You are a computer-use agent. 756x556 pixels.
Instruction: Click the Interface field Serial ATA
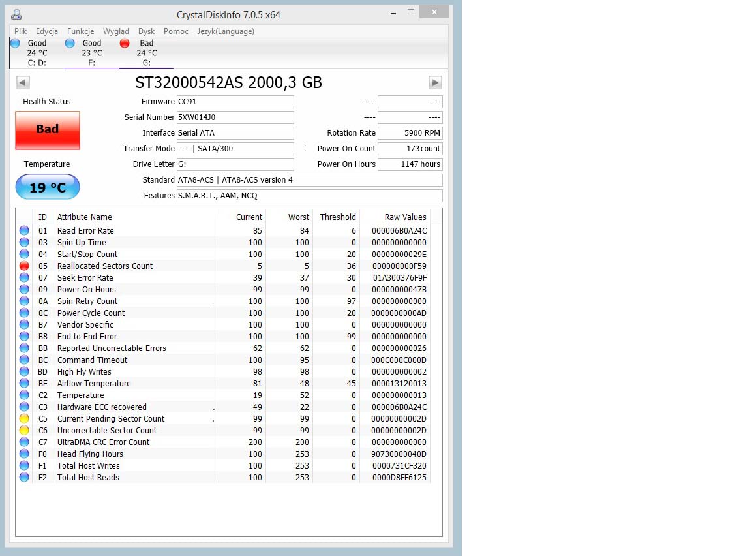235,133
